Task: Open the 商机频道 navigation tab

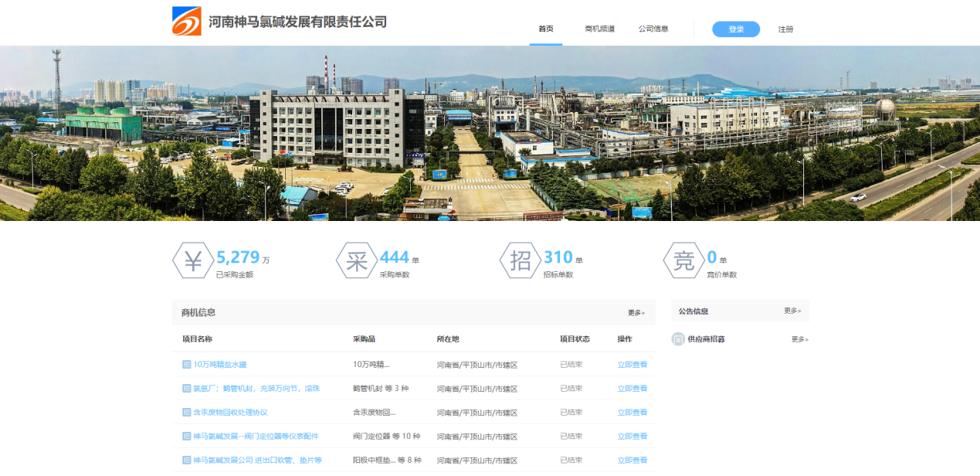Action: [x=600, y=29]
